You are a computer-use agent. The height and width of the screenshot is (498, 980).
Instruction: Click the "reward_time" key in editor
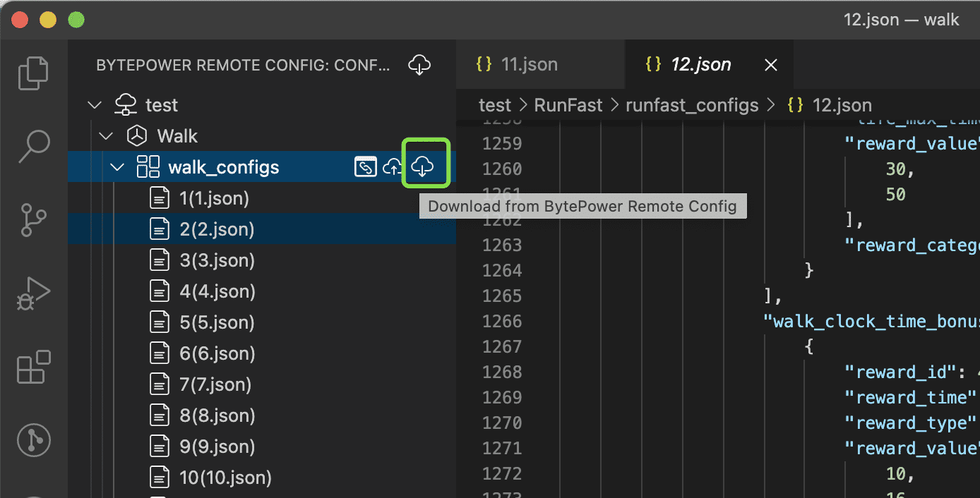(912, 397)
